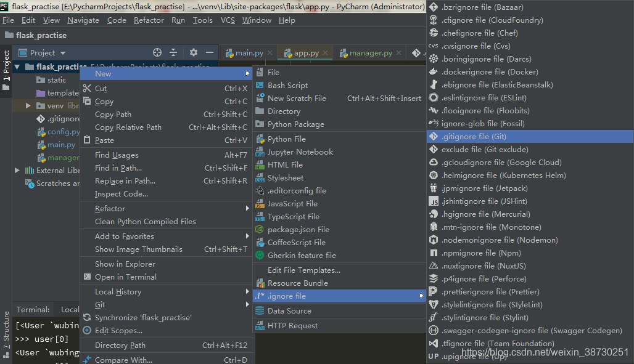This screenshot has width=634, height=364.
Task: Expand the External Libraries tree node
Action: point(17,171)
